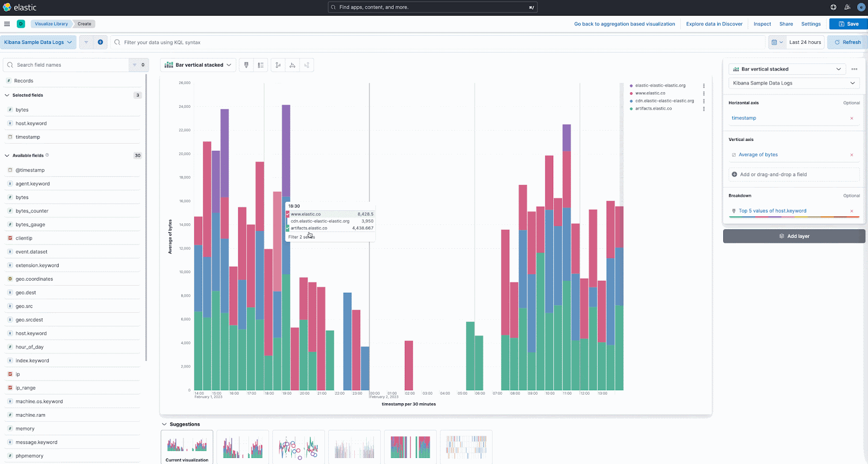Image resolution: width=868 pixels, height=464 pixels.
Task: Open Kibana Sample Data Logs data view dropdown
Action: tap(38, 42)
